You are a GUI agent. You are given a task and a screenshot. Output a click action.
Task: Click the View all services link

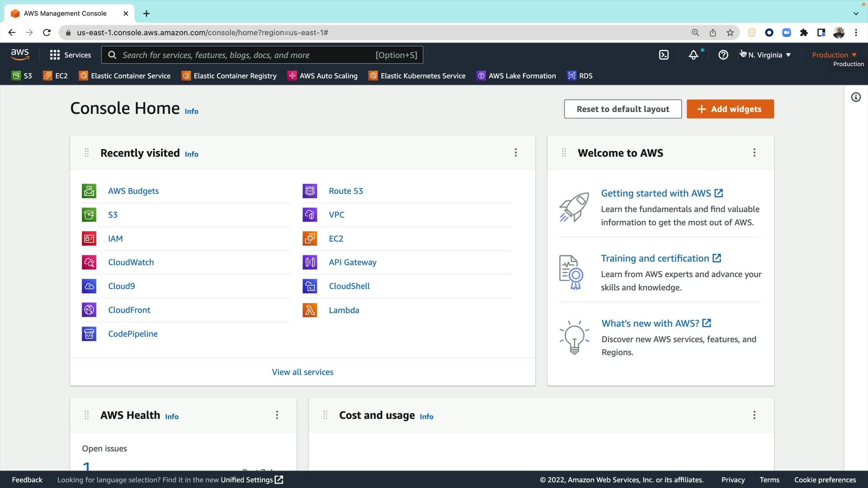pyautogui.click(x=302, y=372)
